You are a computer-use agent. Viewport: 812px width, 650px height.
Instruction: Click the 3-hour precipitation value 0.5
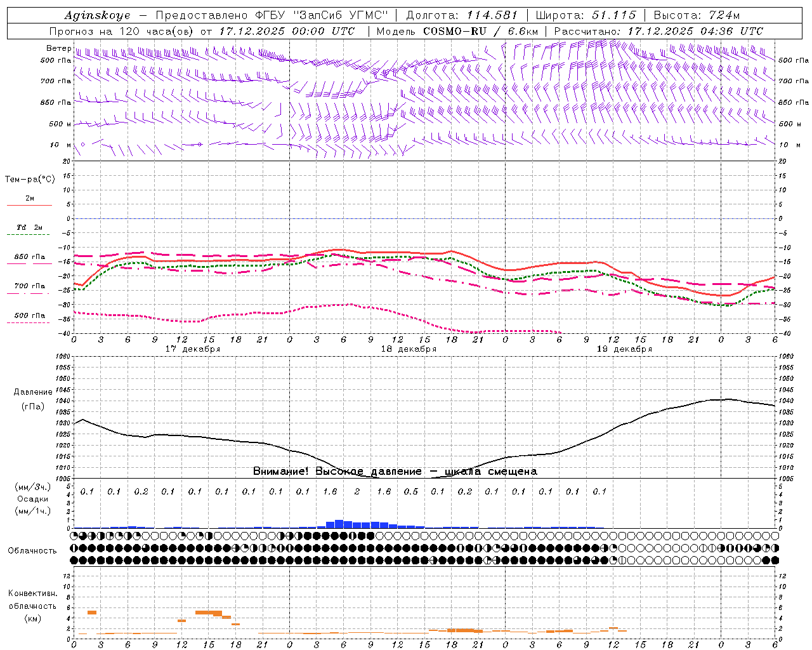point(411,491)
